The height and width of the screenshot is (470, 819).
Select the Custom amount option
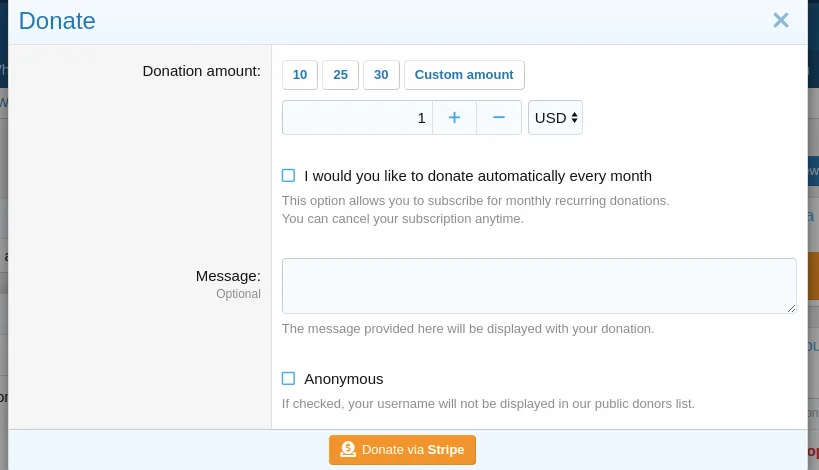click(x=464, y=75)
